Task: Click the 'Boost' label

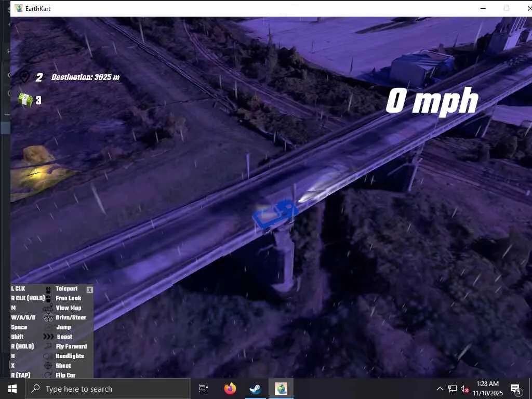Action: [x=64, y=337]
